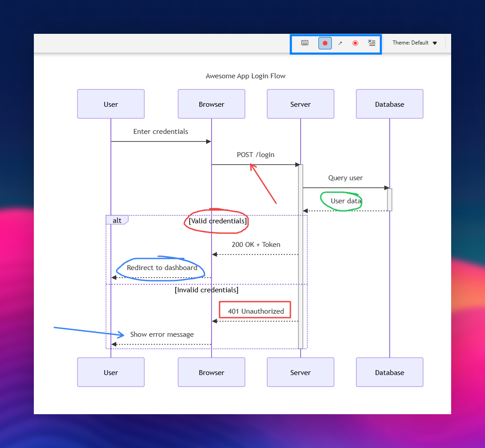Click the top Server actor box
Screen dimensions: 485x448
[300, 104]
